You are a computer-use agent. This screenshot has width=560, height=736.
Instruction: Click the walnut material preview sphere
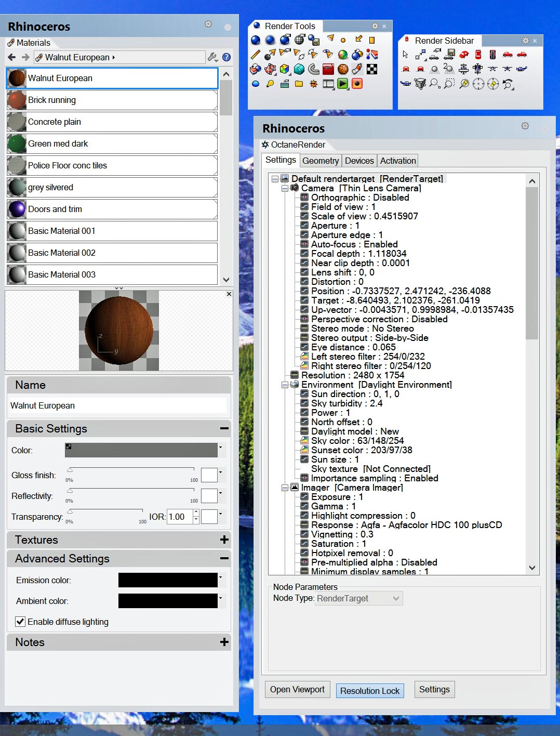(119, 331)
